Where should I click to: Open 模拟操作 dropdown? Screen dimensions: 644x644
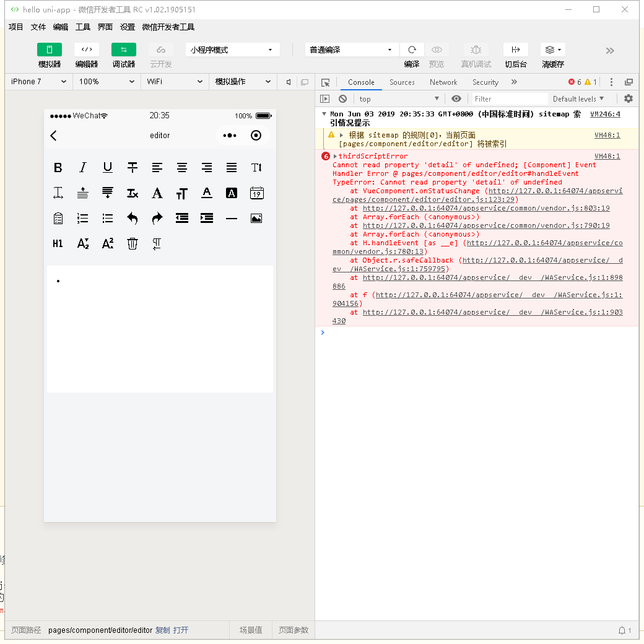(x=243, y=82)
